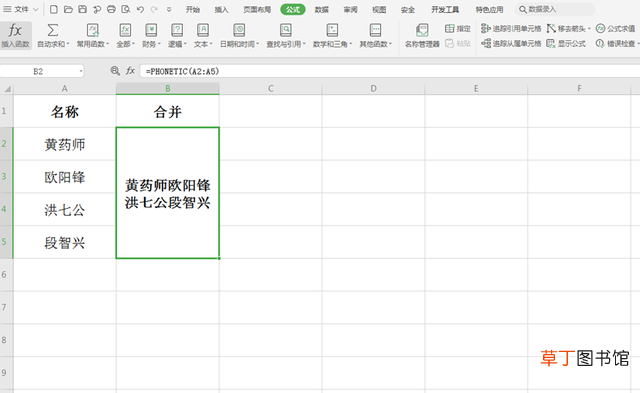Click the print icon in quick toolbar
The height and width of the screenshot is (393, 640).
pyautogui.click(x=111, y=9)
